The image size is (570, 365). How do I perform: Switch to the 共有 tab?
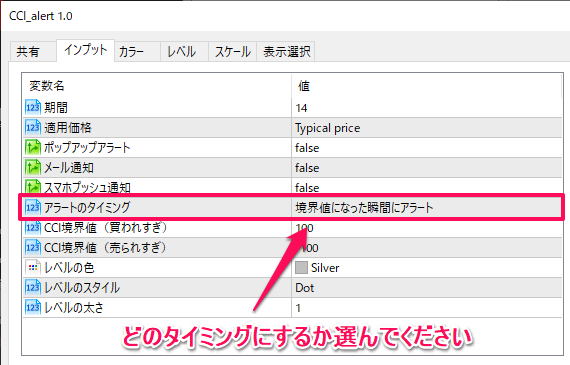tap(33, 52)
